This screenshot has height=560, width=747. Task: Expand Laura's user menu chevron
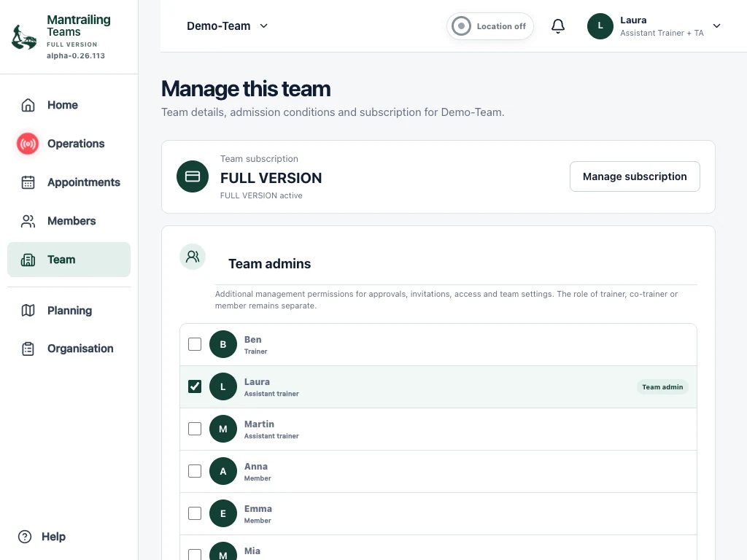[716, 26]
